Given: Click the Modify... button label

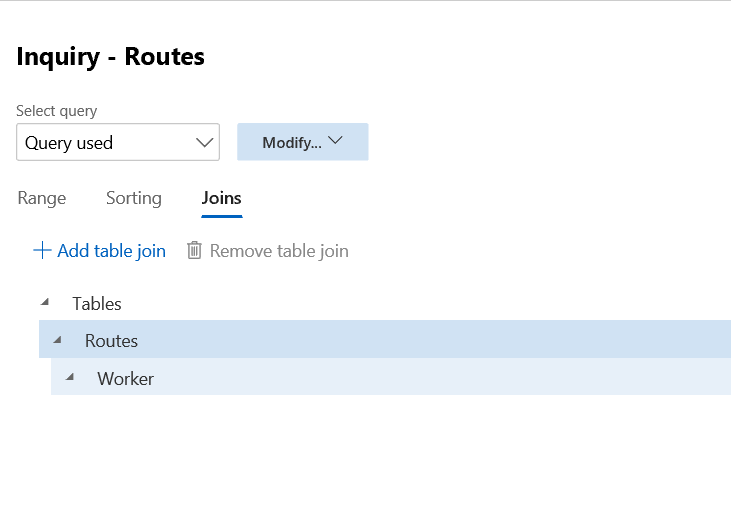Looking at the screenshot, I should coord(291,143).
